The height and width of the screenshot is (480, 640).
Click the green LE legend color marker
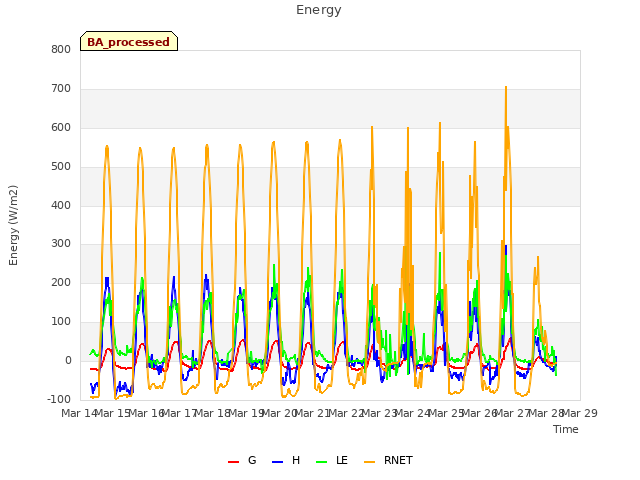coord(322,462)
